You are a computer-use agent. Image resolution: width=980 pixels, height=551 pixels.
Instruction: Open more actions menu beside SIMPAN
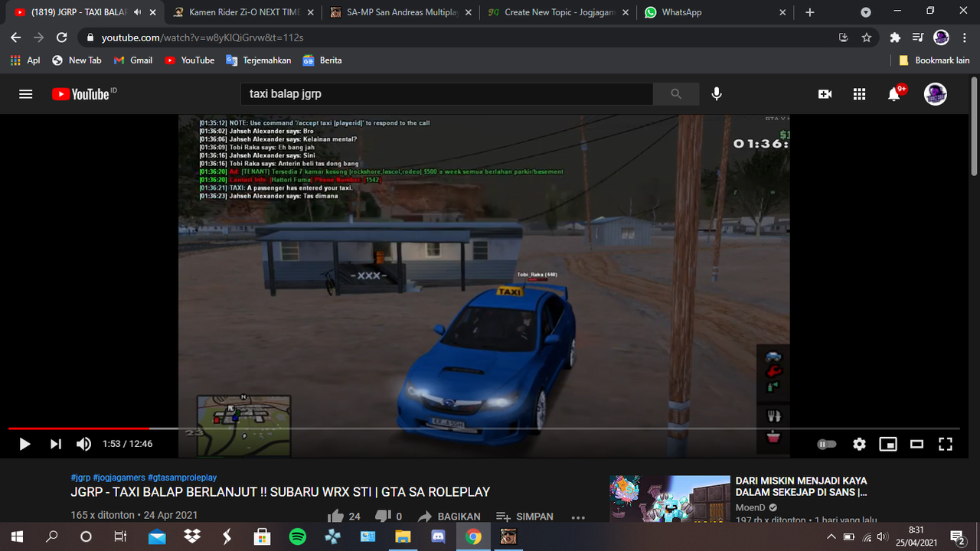pyautogui.click(x=578, y=517)
